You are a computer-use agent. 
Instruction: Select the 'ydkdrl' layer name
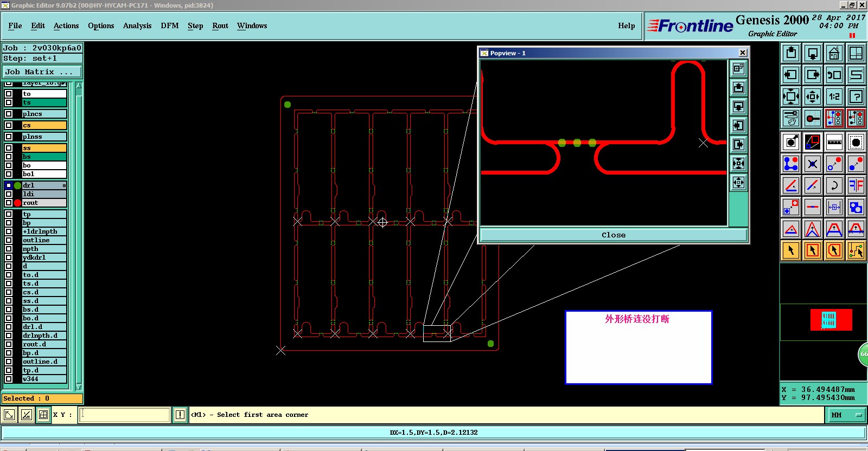44,257
